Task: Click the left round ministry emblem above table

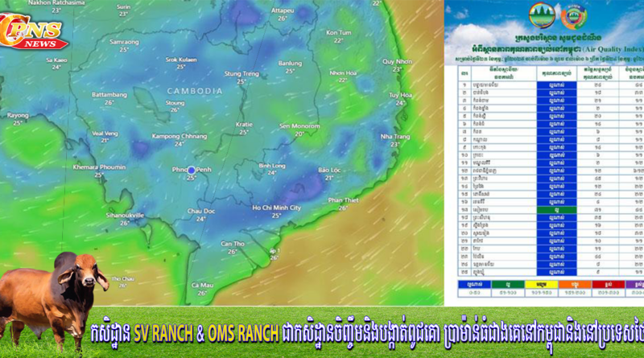Action: (542, 15)
